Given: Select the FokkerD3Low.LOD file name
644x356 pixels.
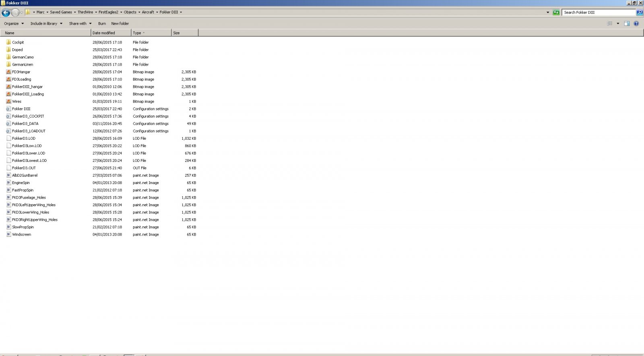Looking at the screenshot, I should coord(27,146).
